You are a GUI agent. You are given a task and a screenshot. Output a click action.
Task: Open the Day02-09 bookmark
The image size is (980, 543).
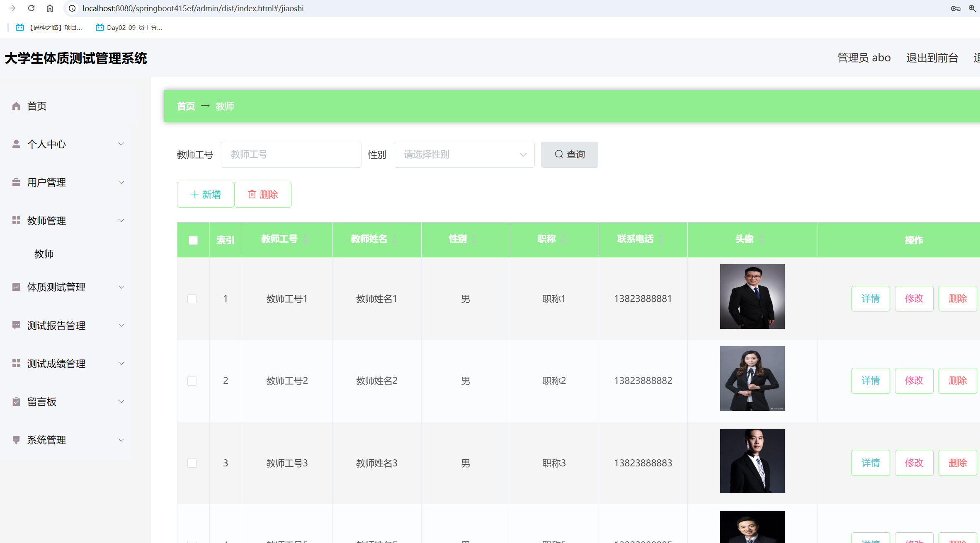129,27
